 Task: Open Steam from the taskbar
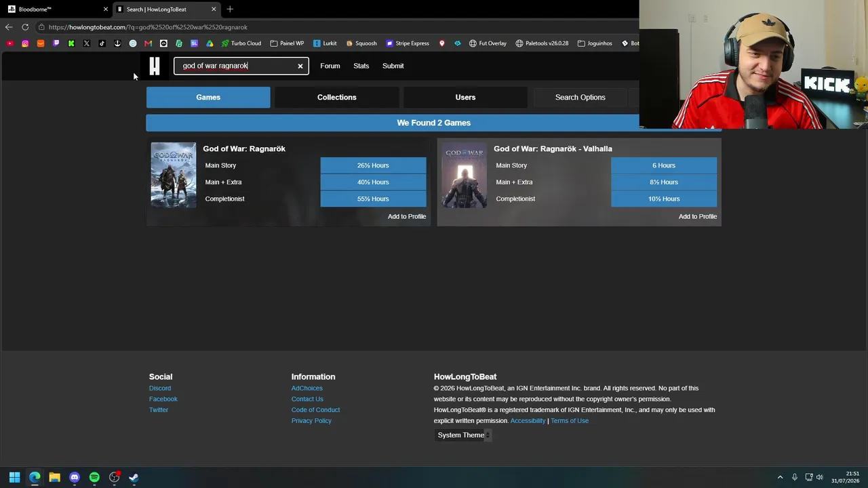tap(134, 477)
